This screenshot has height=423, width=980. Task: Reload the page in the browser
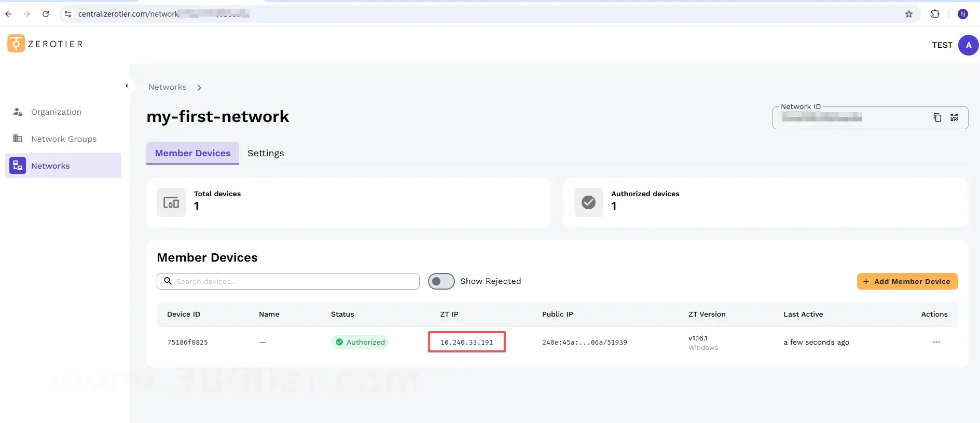pyautogui.click(x=46, y=14)
